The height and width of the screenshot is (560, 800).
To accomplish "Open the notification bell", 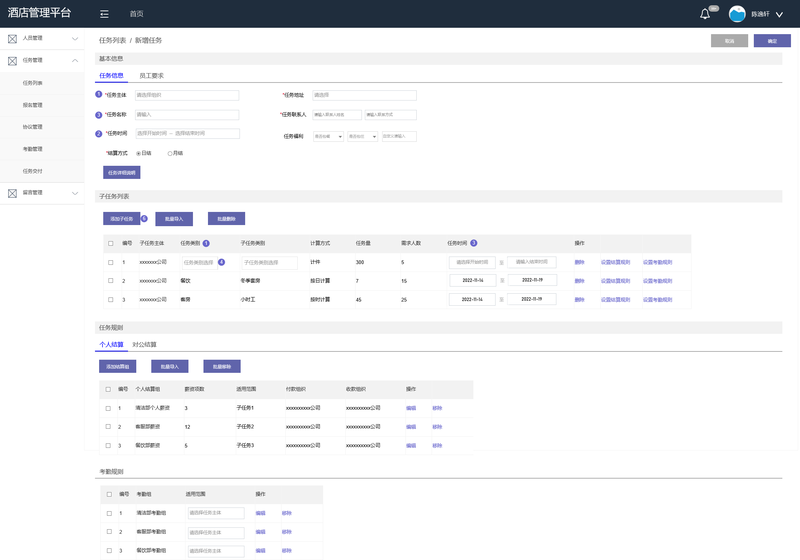I will coord(705,14).
